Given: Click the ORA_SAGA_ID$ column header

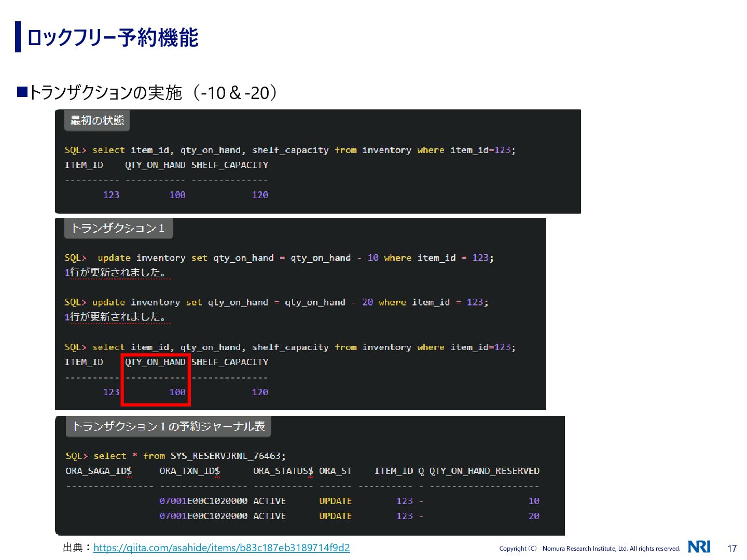Looking at the screenshot, I should pos(99,471).
